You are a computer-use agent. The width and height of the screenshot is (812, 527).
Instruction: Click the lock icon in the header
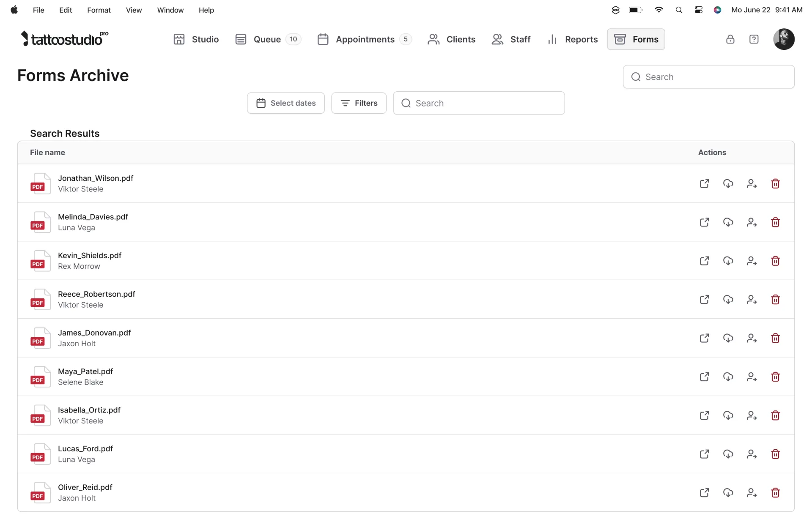point(730,39)
